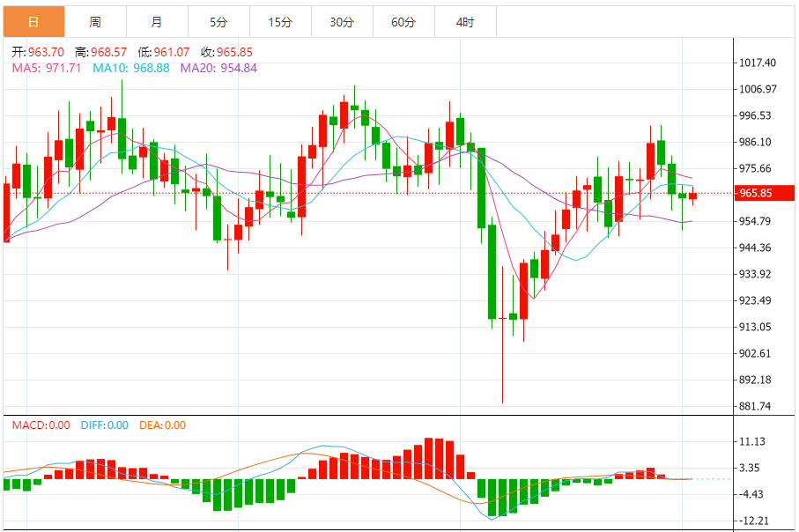Click the MACD:0.00 indicator label
The height and width of the screenshot is (532, 799).
click(41, 425)
